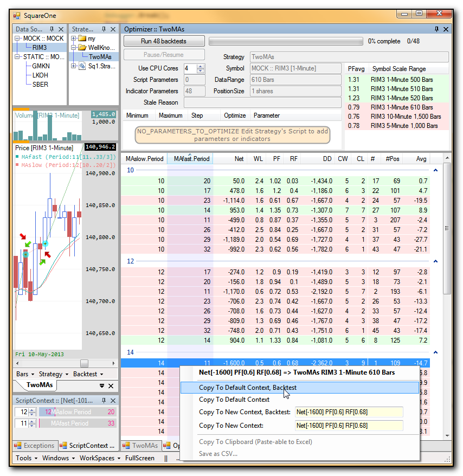
Task: Click Run 48 backtests button
Action: pos(164,41)
